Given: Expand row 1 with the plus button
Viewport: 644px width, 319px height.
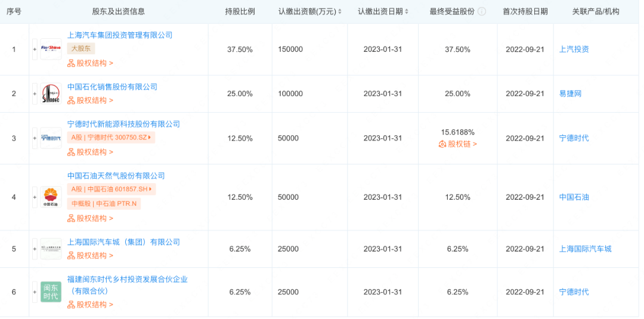Looking at the screenshot, I should coord(35,49).
